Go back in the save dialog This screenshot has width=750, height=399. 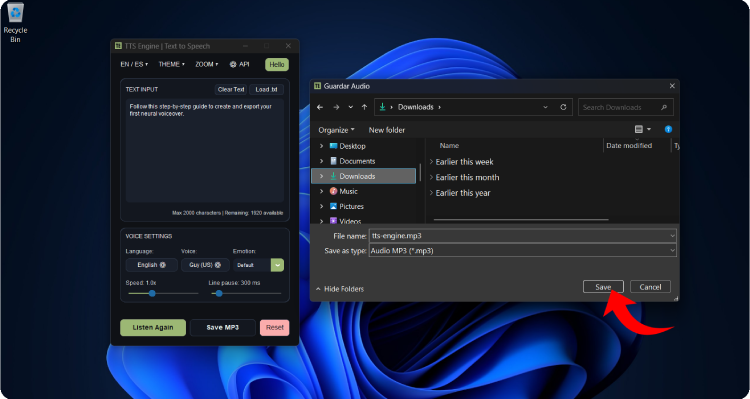coord(320,107)
